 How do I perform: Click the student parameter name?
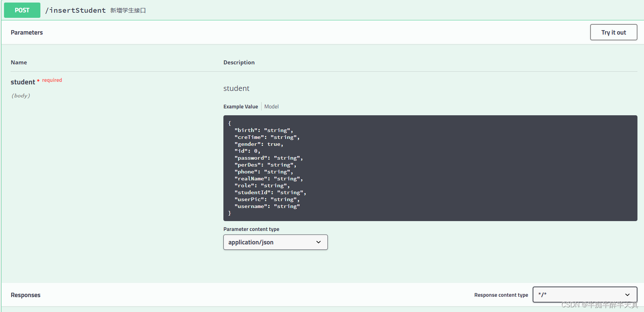click(23, 82)
